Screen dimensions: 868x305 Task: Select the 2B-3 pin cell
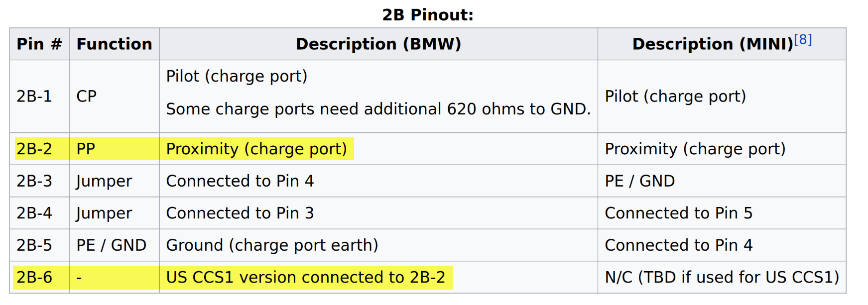point(34,181)
